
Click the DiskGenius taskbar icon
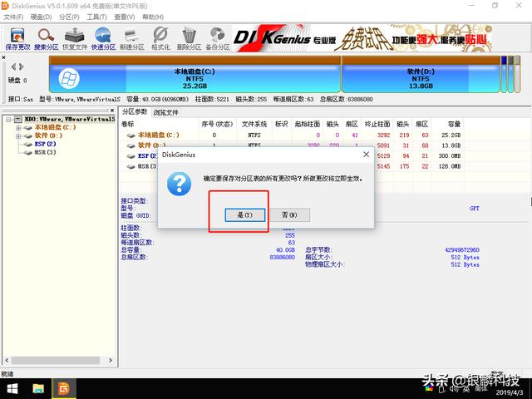[x=64, y=389]
